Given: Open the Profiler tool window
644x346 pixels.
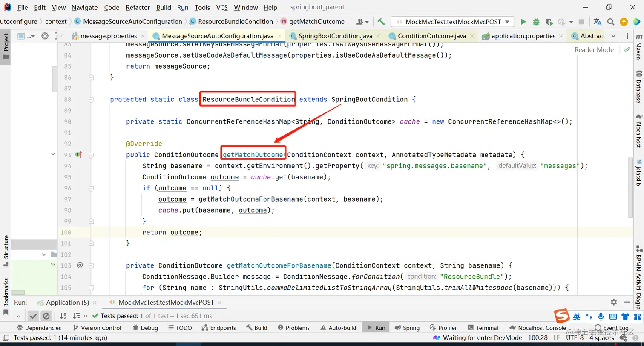Looking at the screenshot, I should [443, 328].
